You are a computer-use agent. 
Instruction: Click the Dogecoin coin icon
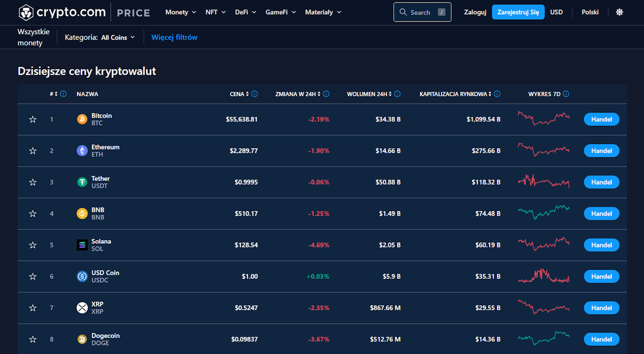point(82,339)
